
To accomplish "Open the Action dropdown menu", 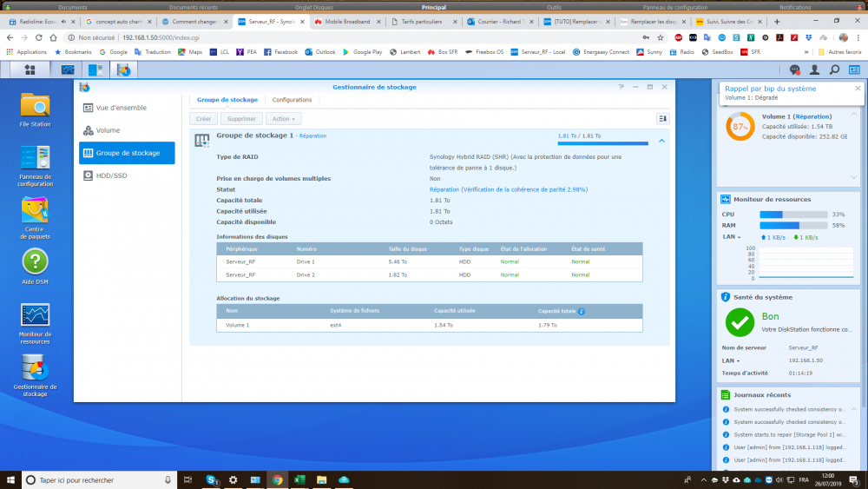I will [283, 118].
